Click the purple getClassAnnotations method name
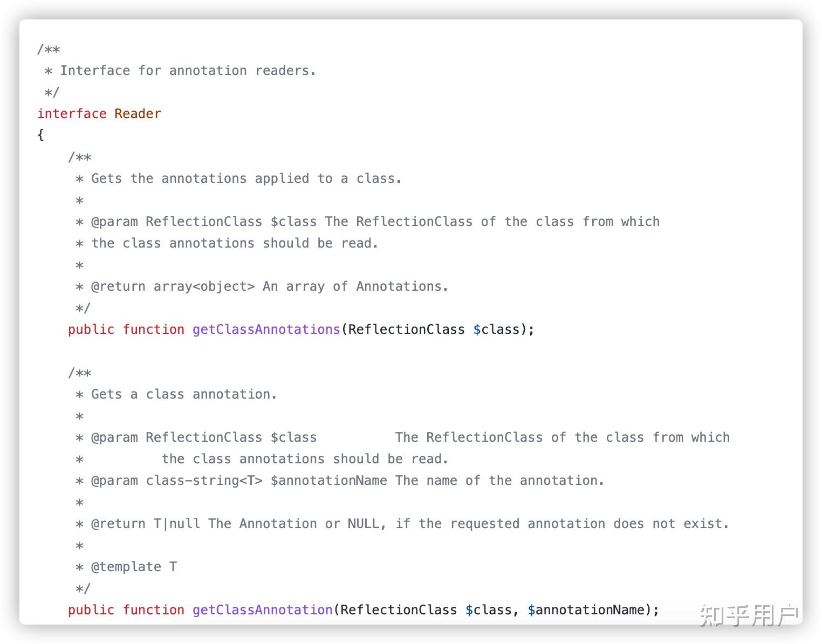 coord(266,330)
